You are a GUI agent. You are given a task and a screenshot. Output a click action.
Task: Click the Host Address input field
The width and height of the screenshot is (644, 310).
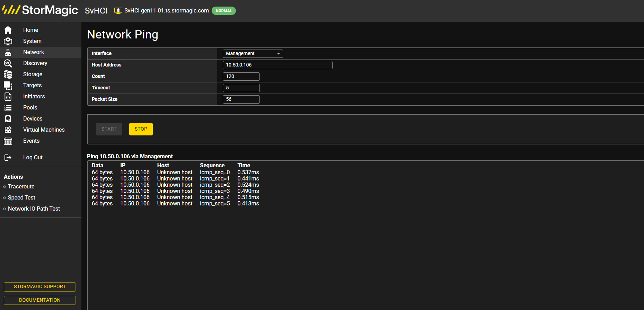(x=277, y=65)
